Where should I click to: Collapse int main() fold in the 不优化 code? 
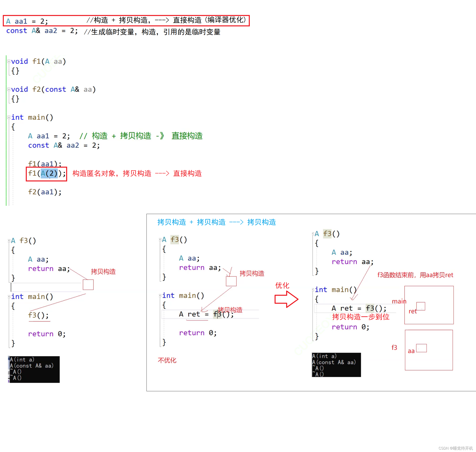[x=160, y=296]
